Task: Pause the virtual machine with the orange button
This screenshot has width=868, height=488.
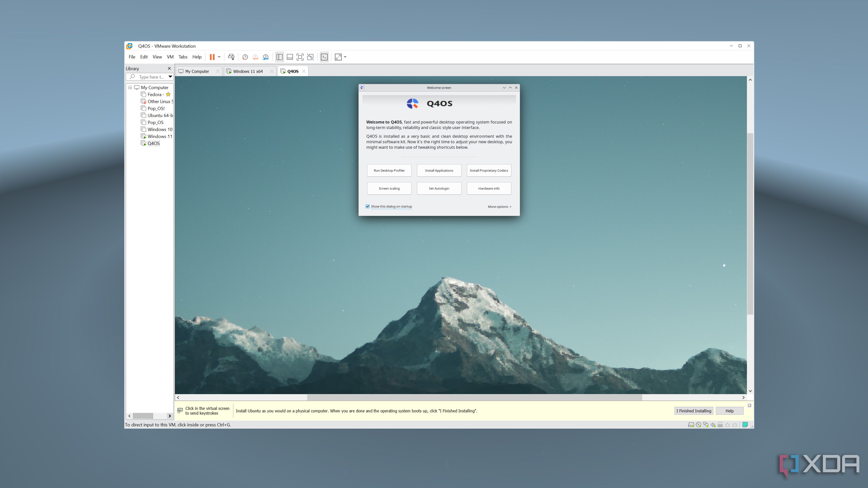Action: [212, 57]
